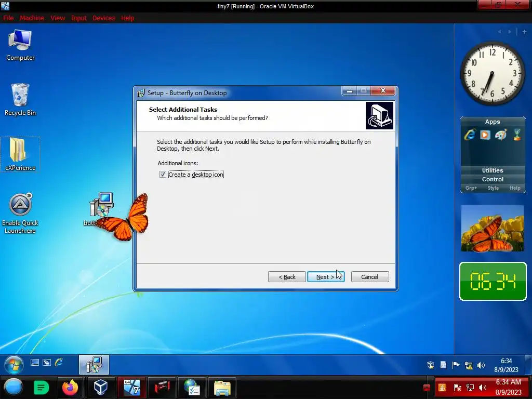This screenshot has width=532, height=399.
Task: Click the guest taskbar clock 6:34
Action: pos(506,365)
